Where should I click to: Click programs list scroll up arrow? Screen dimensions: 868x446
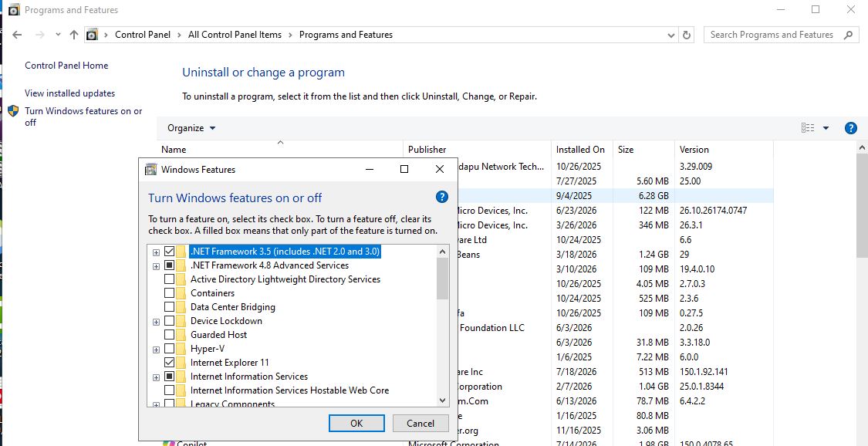863,148
